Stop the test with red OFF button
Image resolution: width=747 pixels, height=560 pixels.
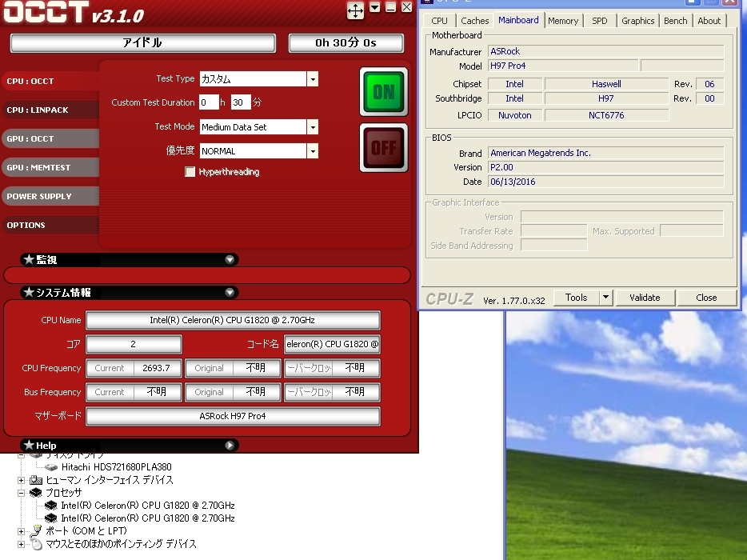point(384,148)
